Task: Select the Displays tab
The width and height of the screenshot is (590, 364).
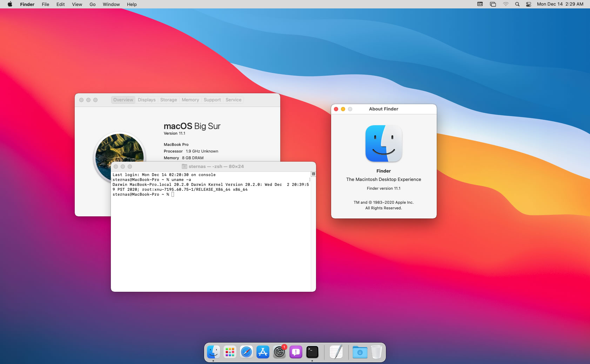Action: [147, 100]
